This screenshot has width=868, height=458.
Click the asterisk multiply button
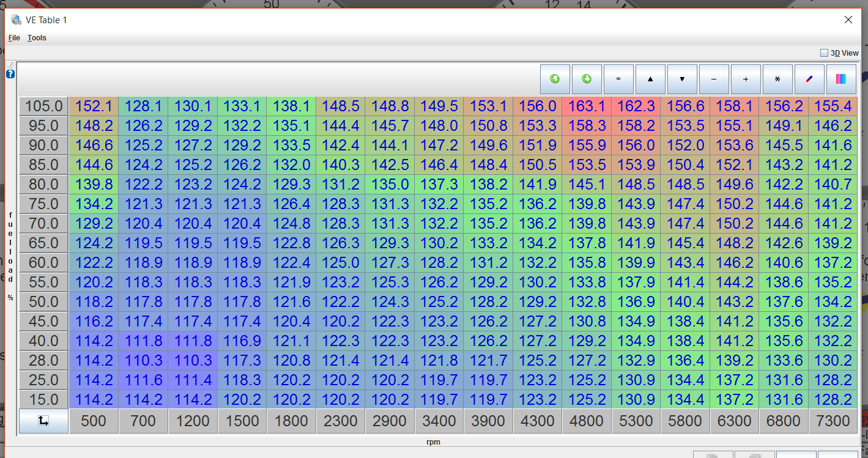[x=777, y=79]
